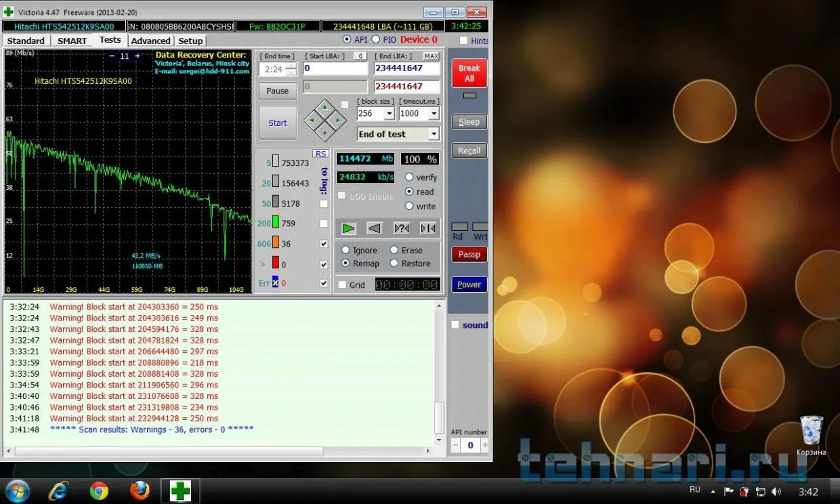
Task: Enable the Hints checkbox
Action: (x=463, y=41)
